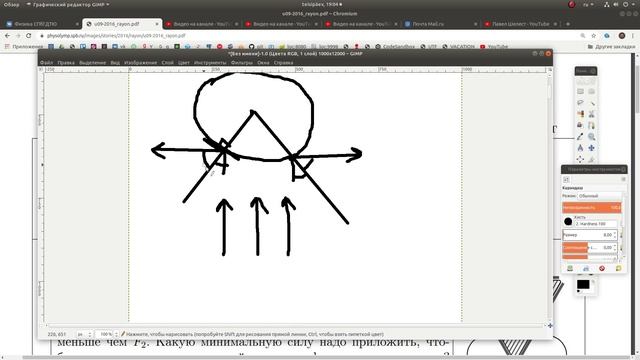Open new browser tab with plus button
Image resolution: width=640 pixels, height=360 pixels.
point(567,24)
